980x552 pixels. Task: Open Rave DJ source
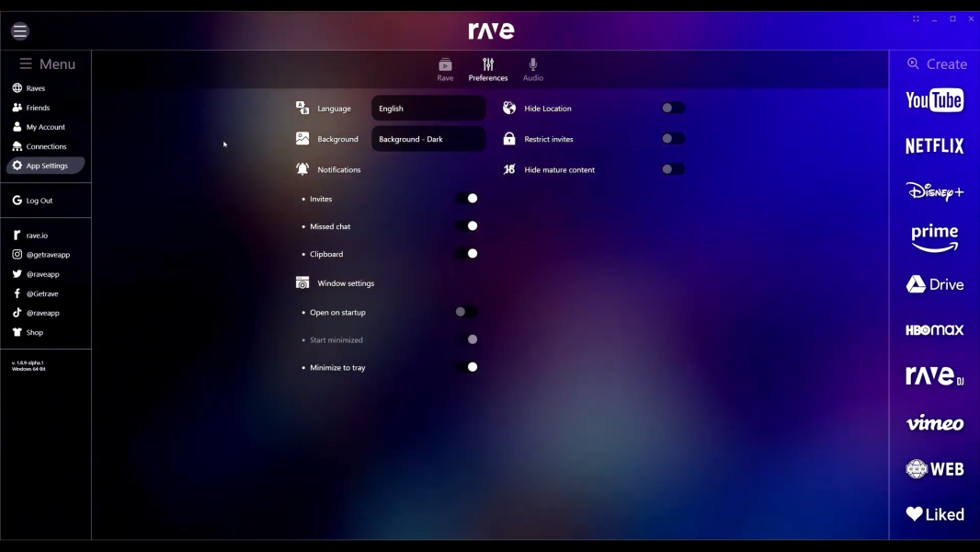[x=934, y=375]
